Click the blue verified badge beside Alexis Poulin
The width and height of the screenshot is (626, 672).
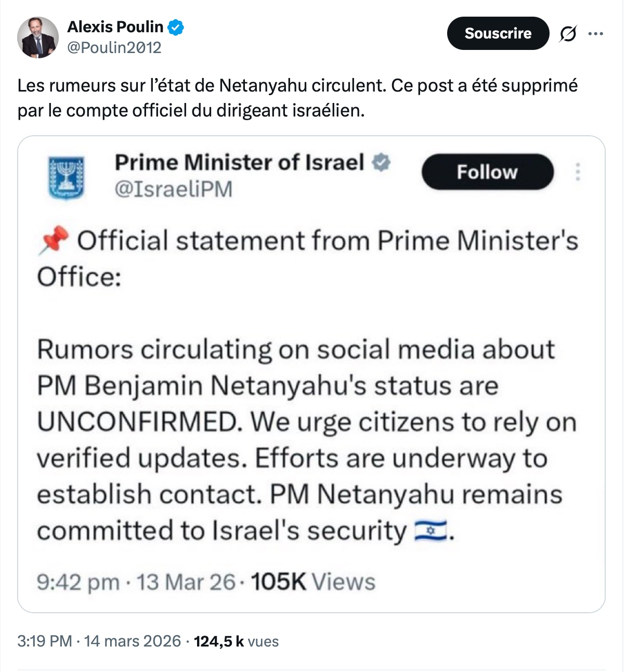(x=176, y=27)
